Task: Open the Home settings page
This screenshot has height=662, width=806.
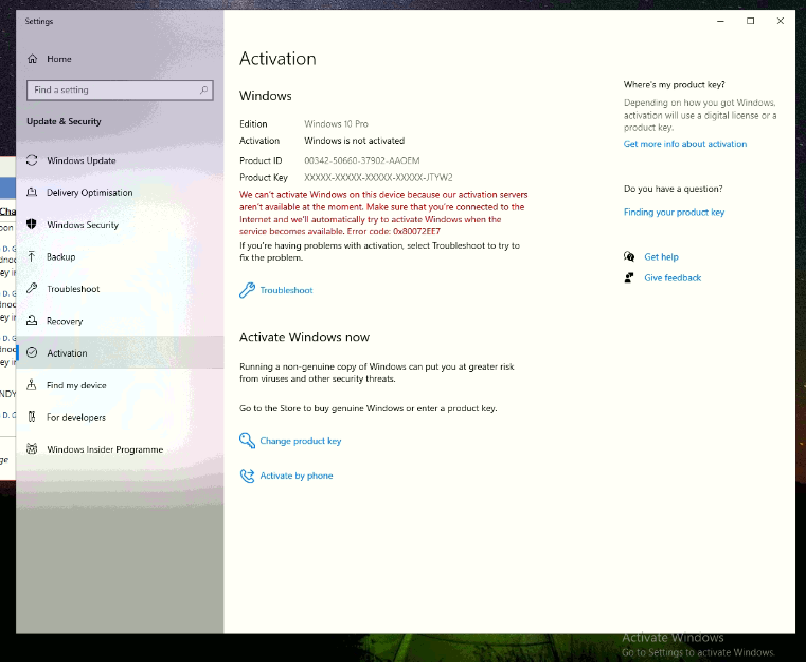Action: [x=120, y=59]
